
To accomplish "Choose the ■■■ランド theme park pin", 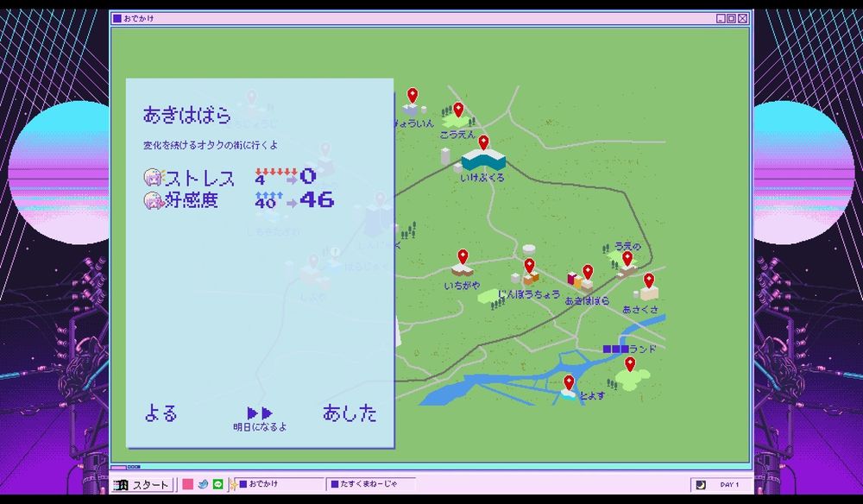I will 630,364.
